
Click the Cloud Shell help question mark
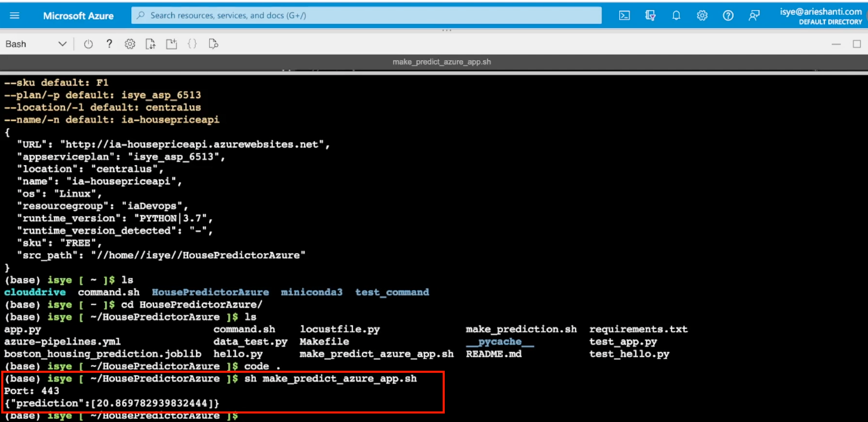point(109,43)
